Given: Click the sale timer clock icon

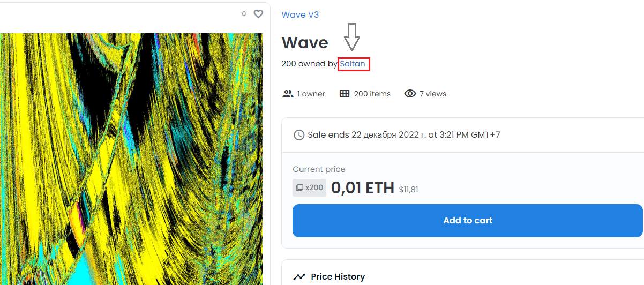Looking at the screenshot, I should 299,135.
